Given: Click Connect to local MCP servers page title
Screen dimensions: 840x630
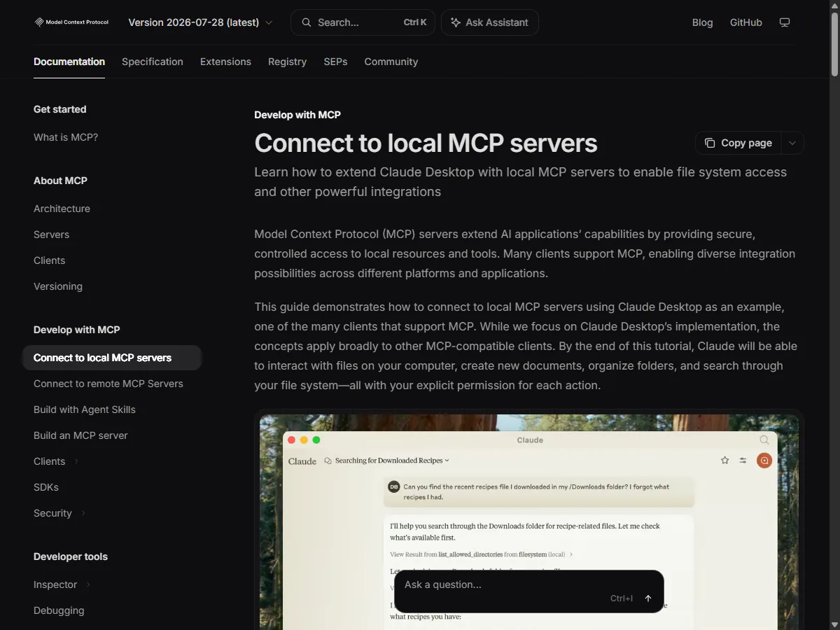Looking at the screenshot, I should [x=426, y=143].
